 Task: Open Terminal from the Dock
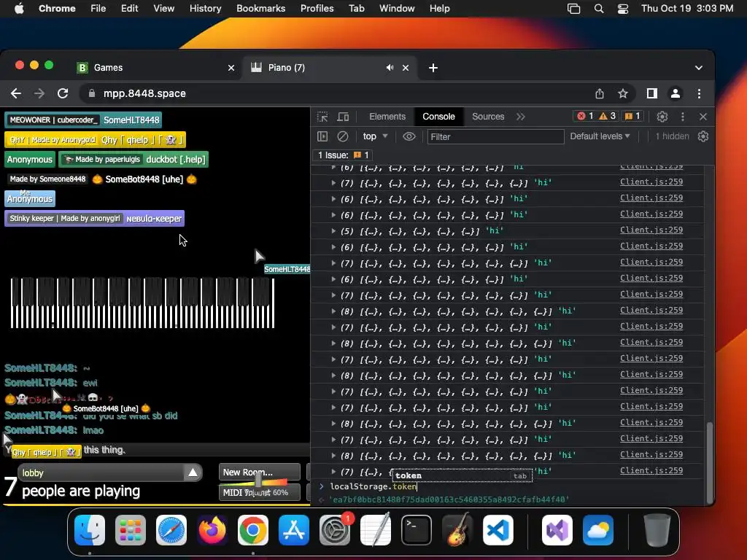pos(417,530)
